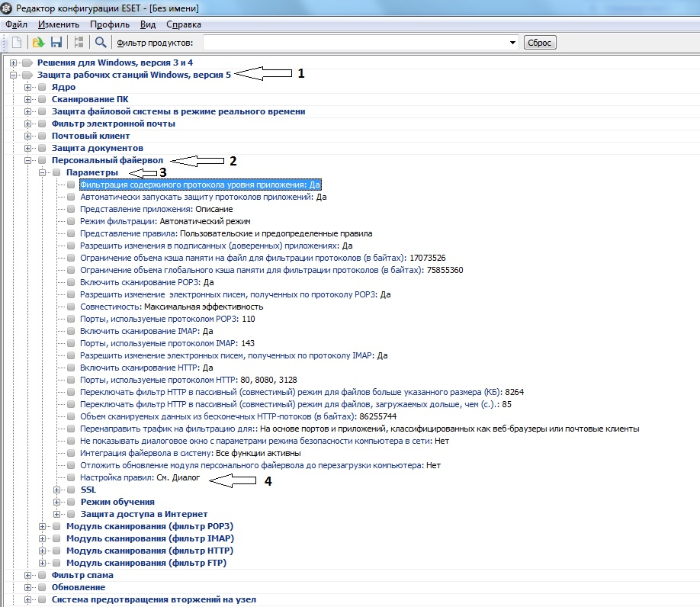Expand Система предотвращения вторжений на узел
The image size is (700, 607).
[x=27, y=599]
